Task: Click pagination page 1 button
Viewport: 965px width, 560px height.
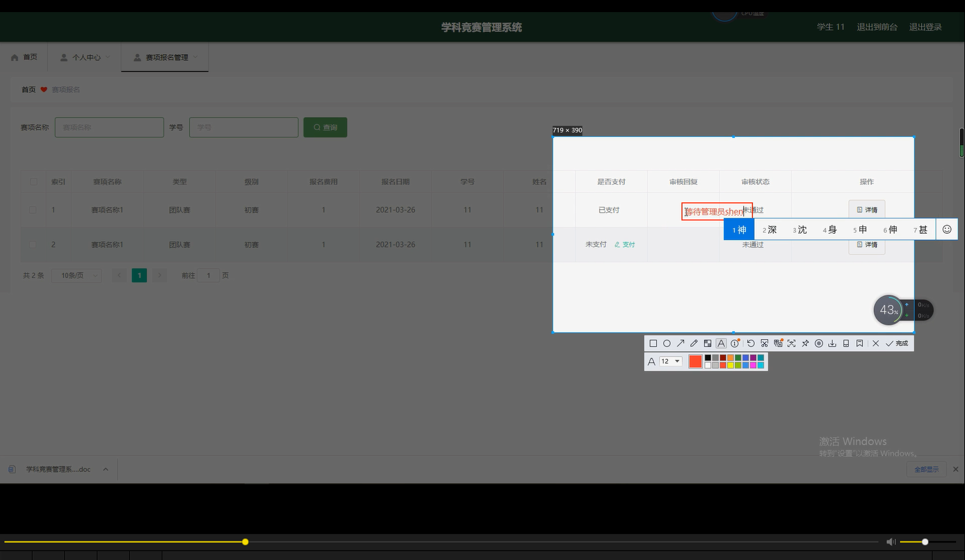Action: pos(139,276)
